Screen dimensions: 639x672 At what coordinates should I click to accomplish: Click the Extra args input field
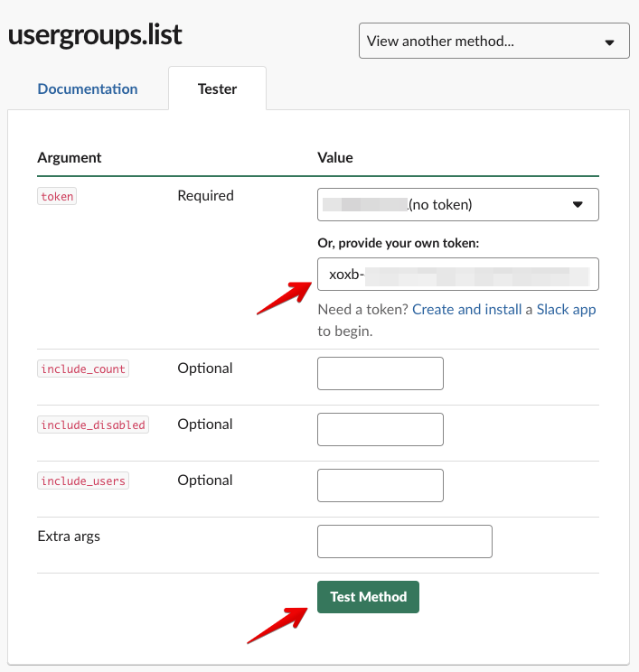coord(405,541)
